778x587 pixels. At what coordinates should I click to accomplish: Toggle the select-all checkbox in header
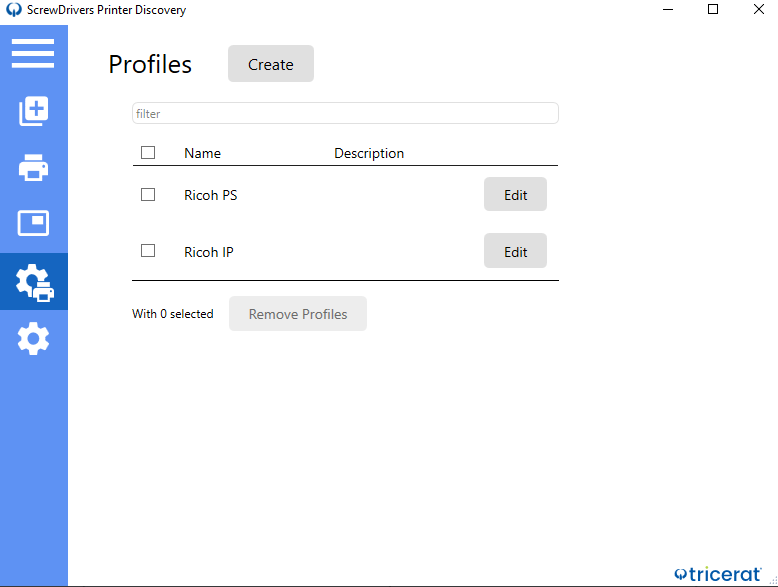148,152
